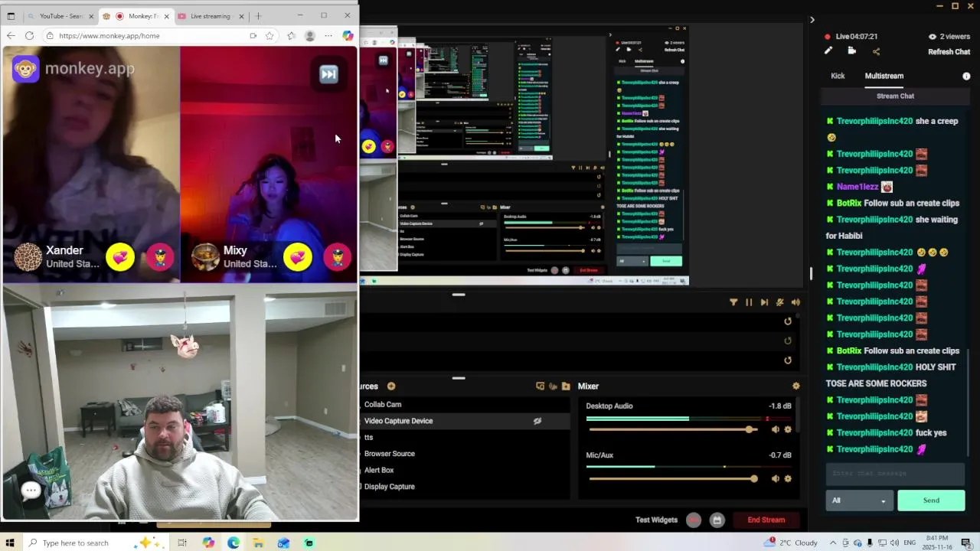This screenshot has height=551, width=980.
Task: Close the YouTube tab
Action: (91, 16)
